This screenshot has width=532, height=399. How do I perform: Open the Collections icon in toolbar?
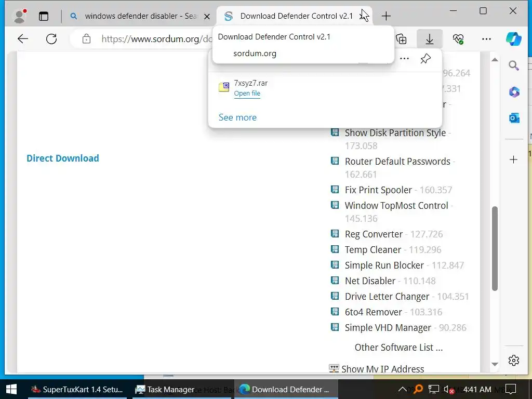pyautogui.click(x=402, y=39)
